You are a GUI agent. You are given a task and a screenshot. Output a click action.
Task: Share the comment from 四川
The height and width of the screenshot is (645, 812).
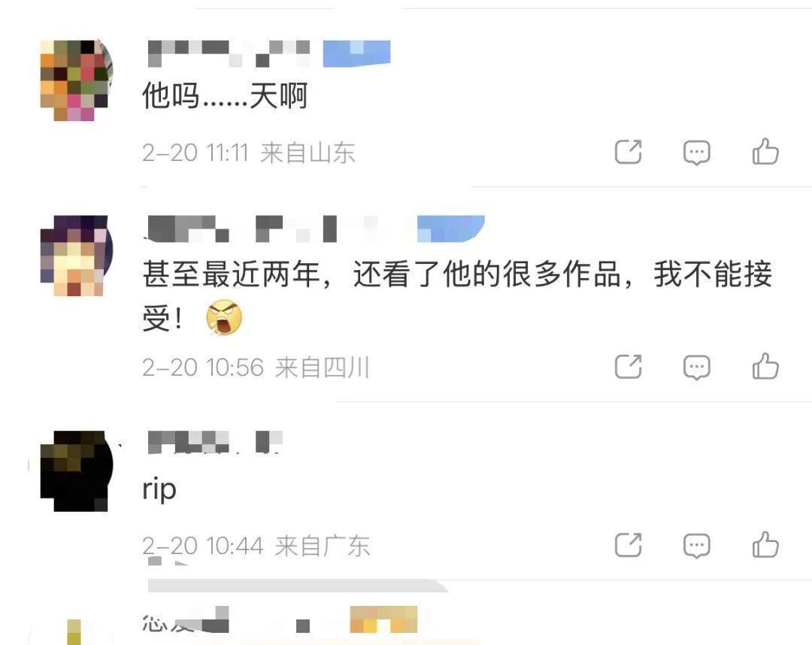(x=628, y=367)
